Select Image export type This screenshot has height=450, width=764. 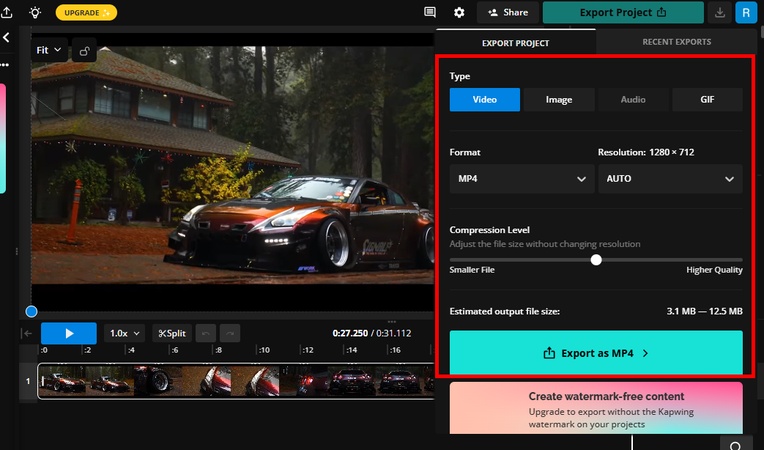pyautogui.click(x=559, y=99)
